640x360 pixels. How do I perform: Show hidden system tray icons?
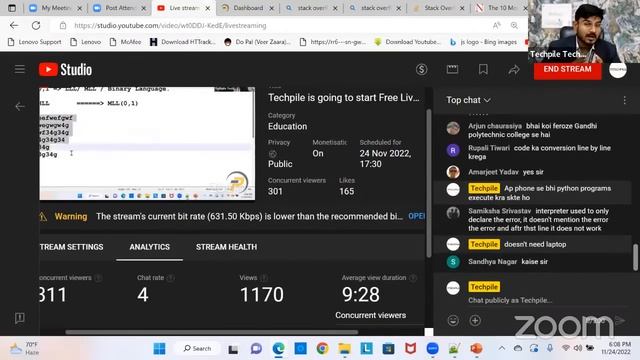(x=502, y=348)
